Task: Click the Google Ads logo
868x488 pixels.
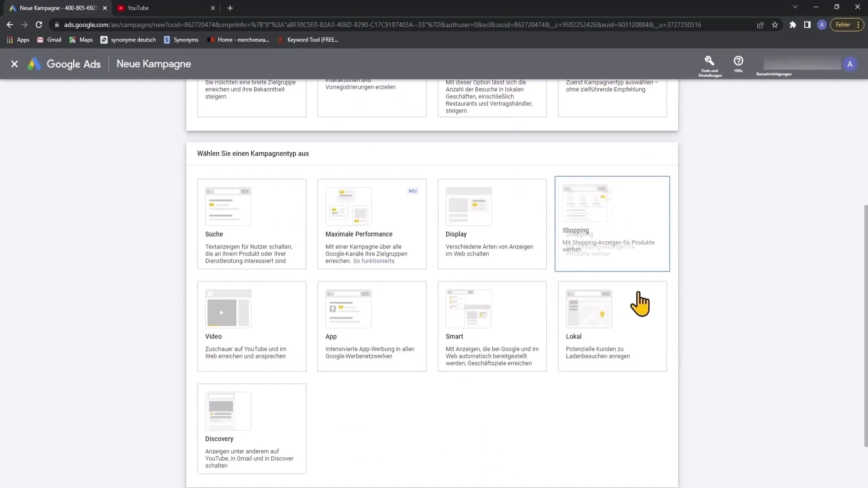Action: point(64,64)
